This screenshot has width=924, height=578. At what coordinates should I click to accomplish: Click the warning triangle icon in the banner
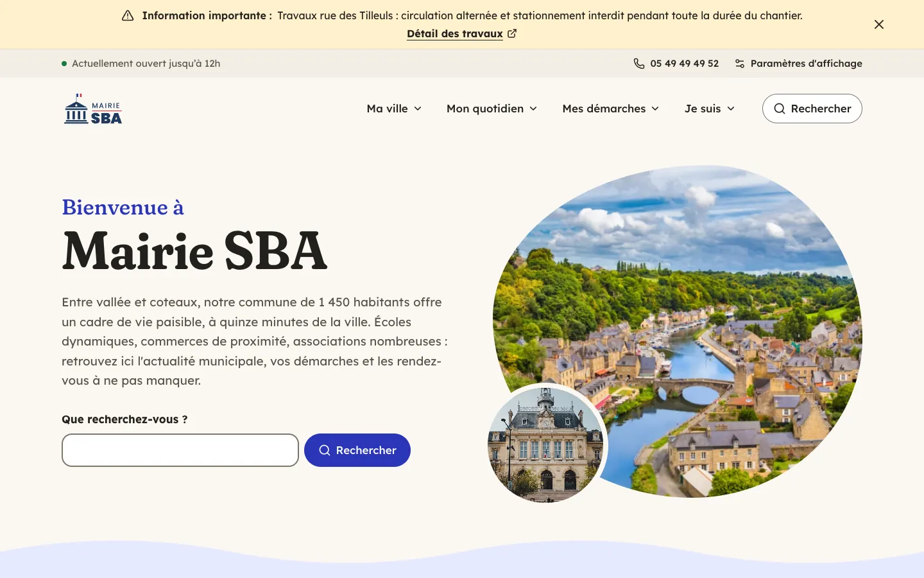point(128,15)
